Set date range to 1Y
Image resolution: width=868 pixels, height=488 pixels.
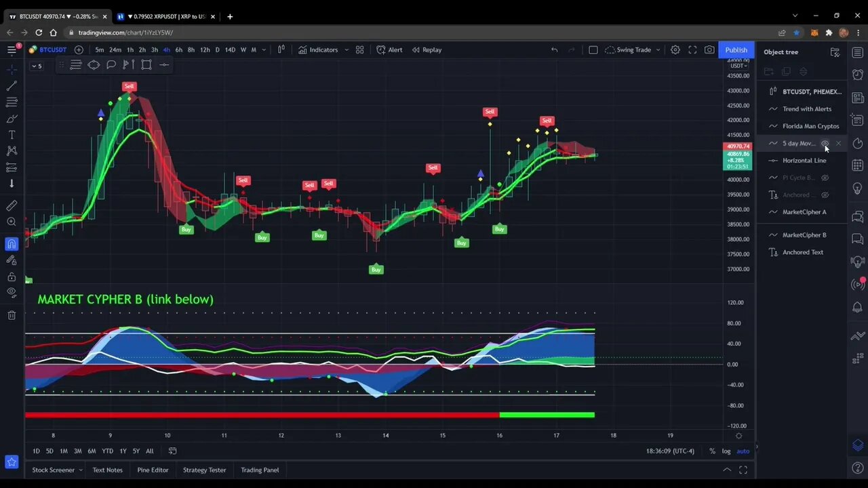pyautogui.click(x=123, y=451)
